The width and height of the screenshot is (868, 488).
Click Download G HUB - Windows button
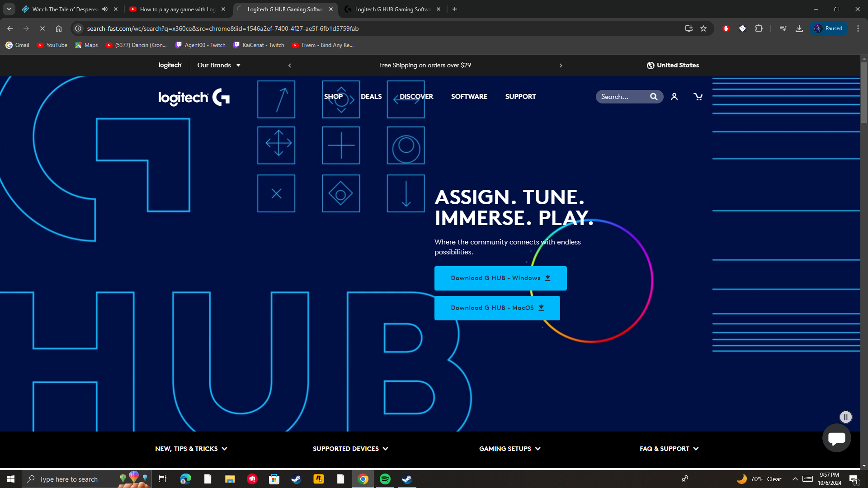tap(500, 278)
